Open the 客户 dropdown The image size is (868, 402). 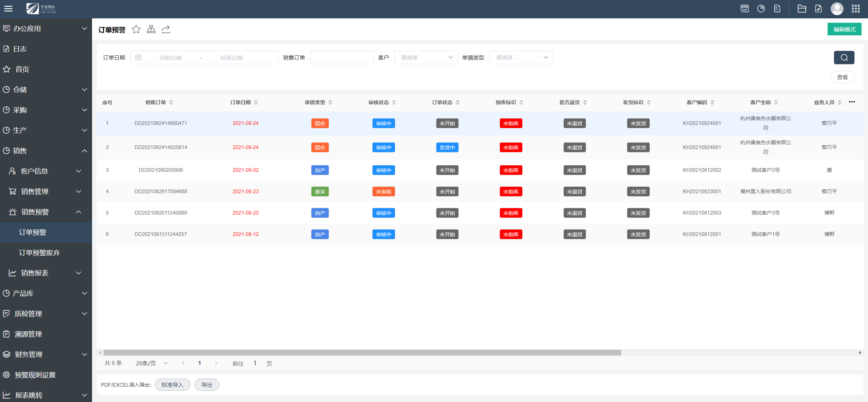[x=426, y=58]
